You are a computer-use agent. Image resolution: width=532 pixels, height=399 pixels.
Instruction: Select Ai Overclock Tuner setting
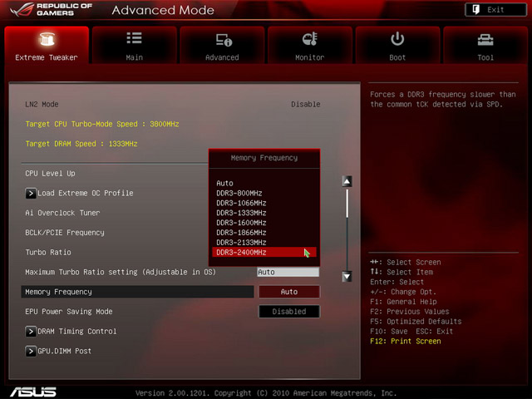tap(62, 213)
